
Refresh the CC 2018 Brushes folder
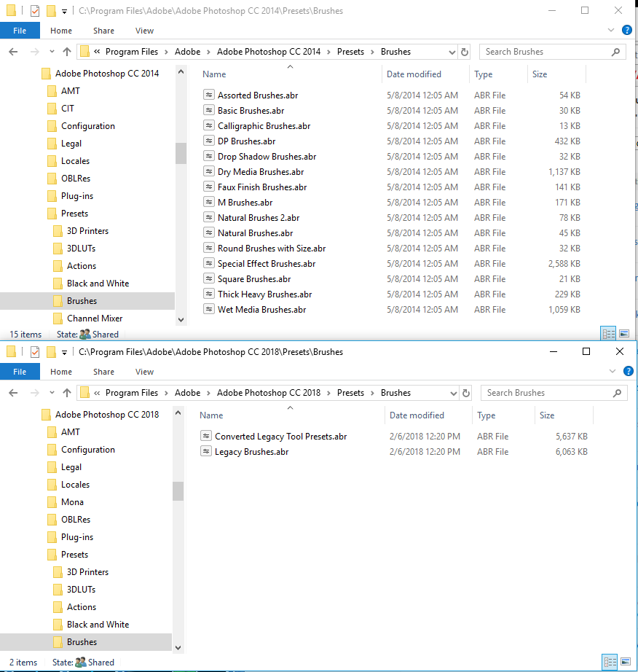(466, 393)
